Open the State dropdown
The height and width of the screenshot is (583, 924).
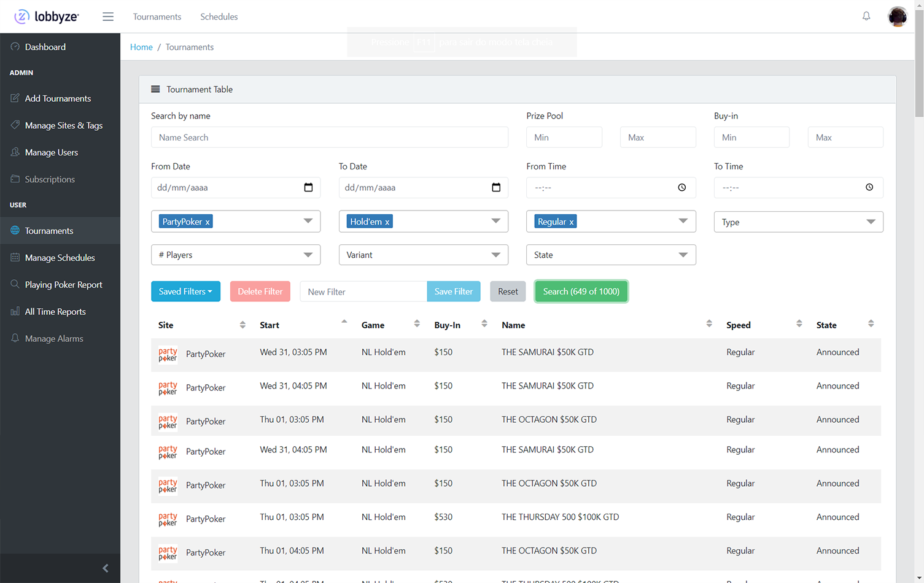click(x=611, y=255)
